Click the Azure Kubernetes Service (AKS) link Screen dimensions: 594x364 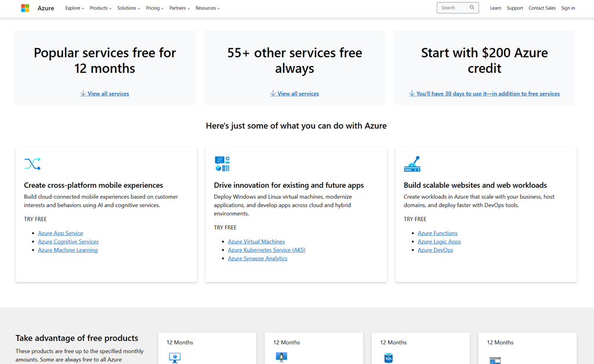pos(266,249)
